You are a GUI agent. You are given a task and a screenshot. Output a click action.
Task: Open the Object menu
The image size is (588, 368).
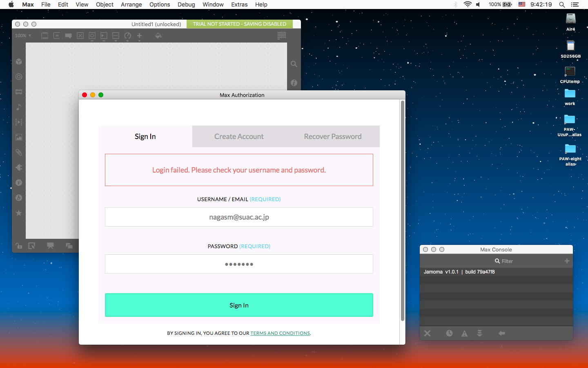click(x=105, y=4)
